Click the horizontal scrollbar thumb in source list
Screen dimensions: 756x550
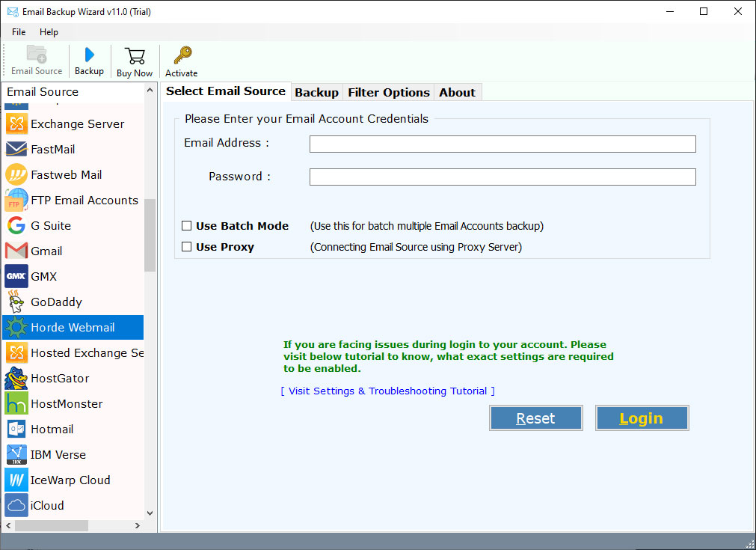point(52,525)
